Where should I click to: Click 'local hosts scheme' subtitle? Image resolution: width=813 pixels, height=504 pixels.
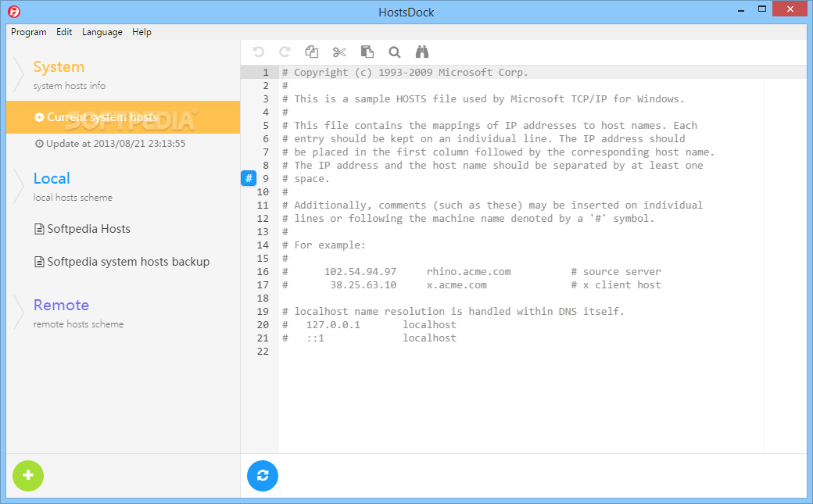[73, 198]
